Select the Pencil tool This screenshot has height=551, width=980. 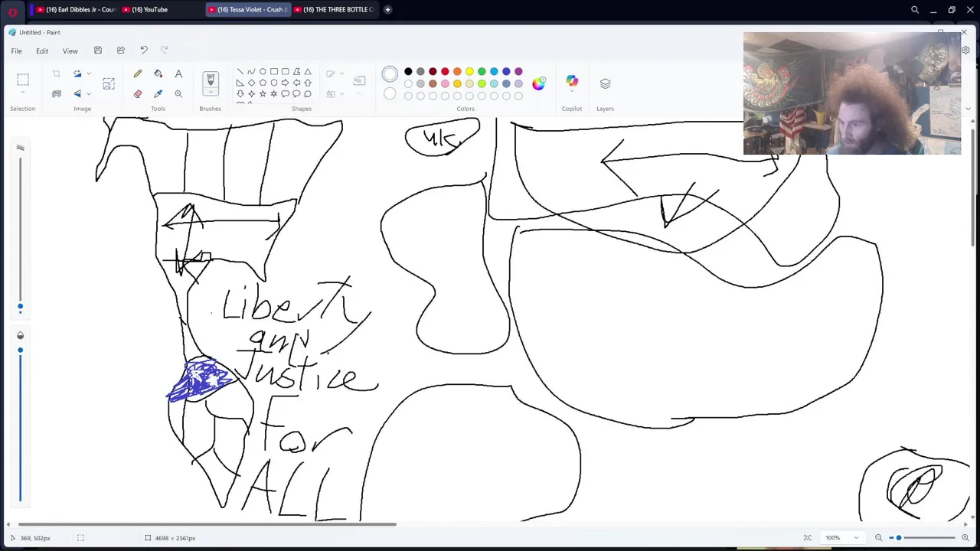[138, 73]
